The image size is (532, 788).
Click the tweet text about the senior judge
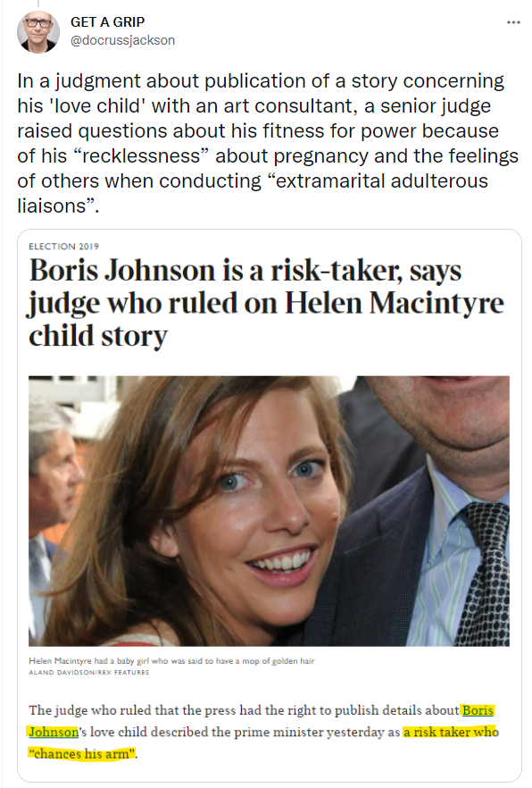click(268, 143)
